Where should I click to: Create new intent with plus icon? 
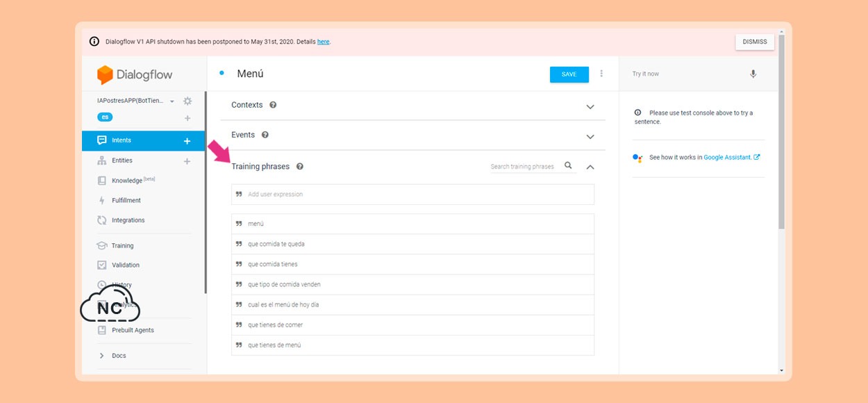pos(187,141)
